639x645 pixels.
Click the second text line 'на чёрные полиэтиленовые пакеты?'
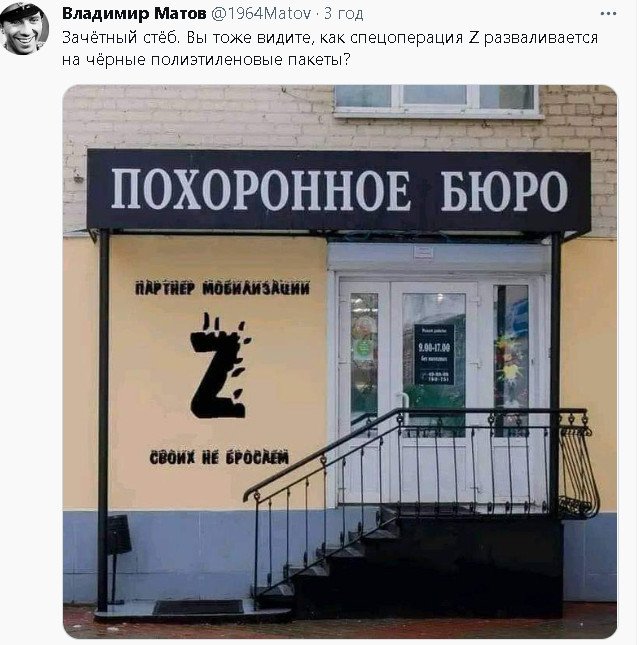click(x=206, y=60)
